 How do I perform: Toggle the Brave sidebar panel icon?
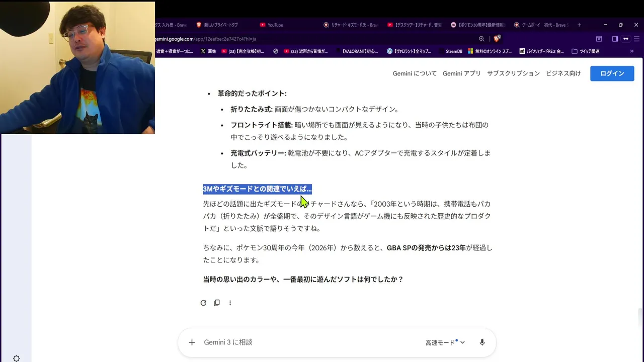tap(615, 39)
